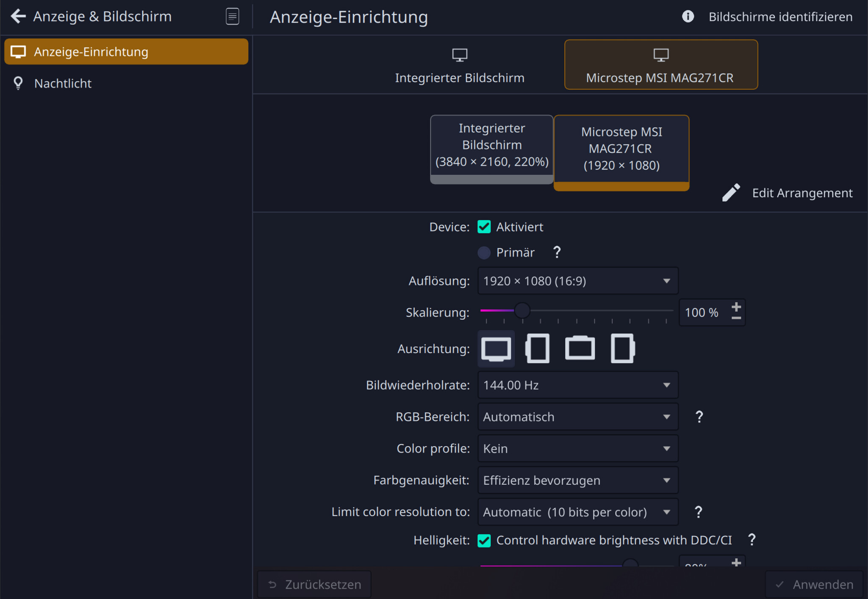Click the Skalierung slider handle
Viewport: 868px width, 599px height.
522,310
